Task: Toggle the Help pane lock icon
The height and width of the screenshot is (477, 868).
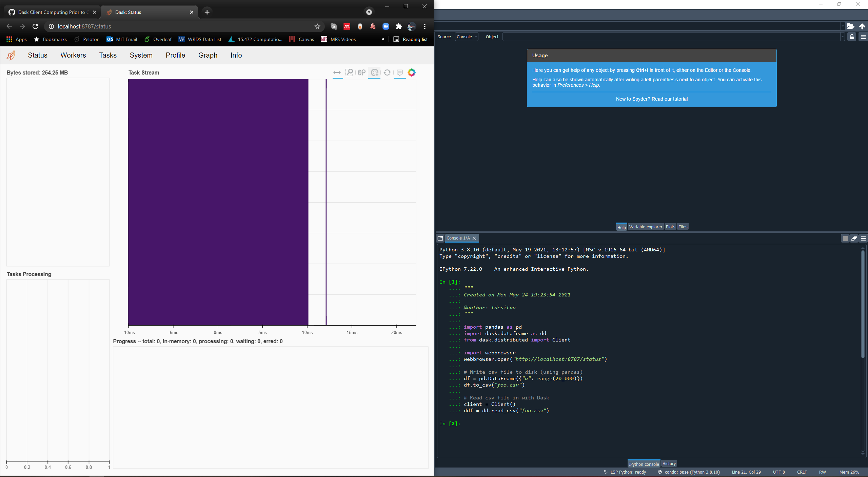Action: point(852,37)
